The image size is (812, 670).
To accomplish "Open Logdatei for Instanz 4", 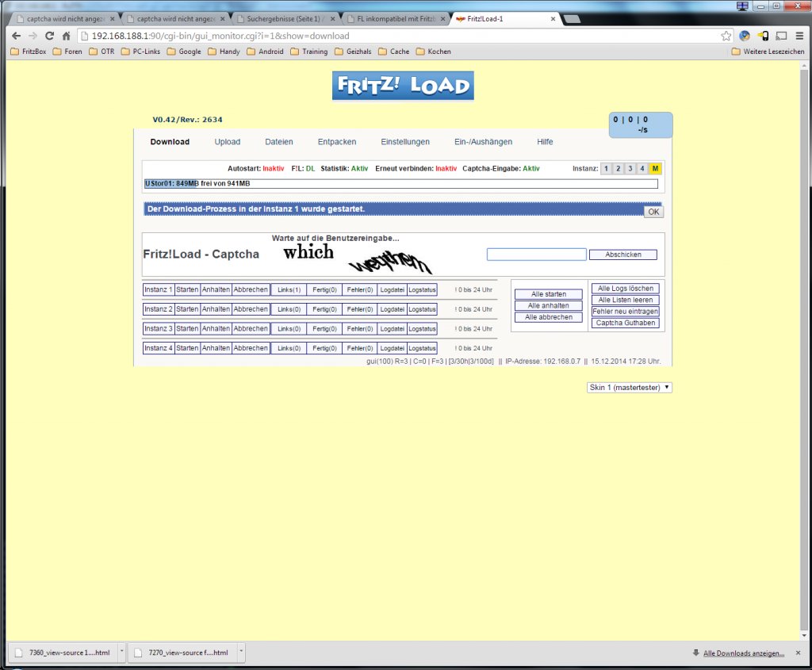I will click(392, 348).
